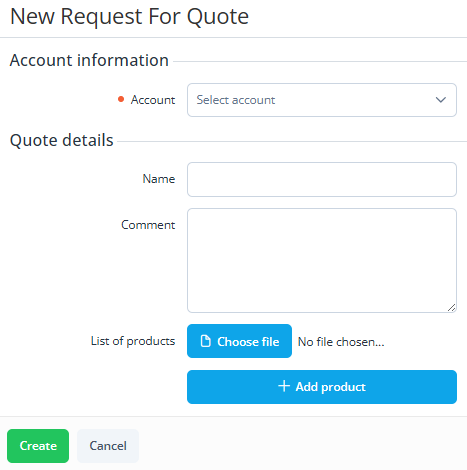Click the Account field label

(x=153, y=100)
